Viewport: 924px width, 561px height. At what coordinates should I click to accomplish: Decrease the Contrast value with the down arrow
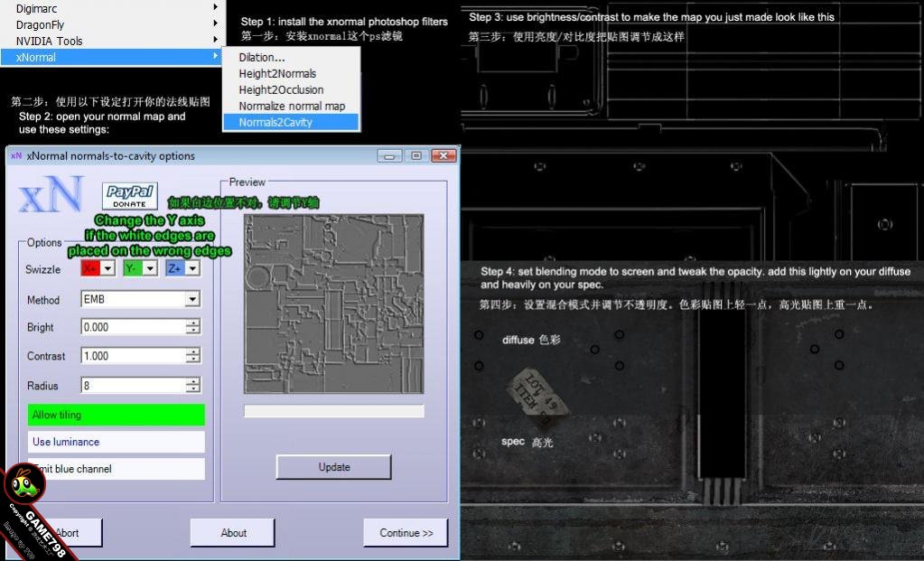tap(193, 360)
